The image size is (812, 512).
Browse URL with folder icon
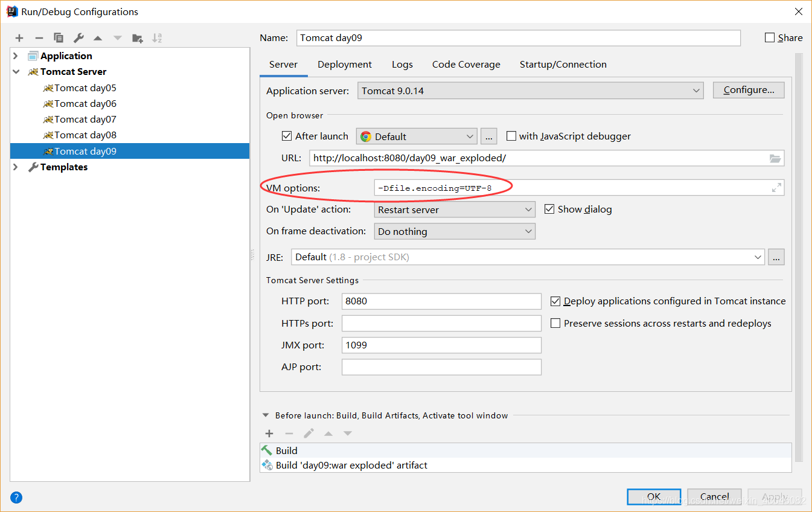click(775, 158)
